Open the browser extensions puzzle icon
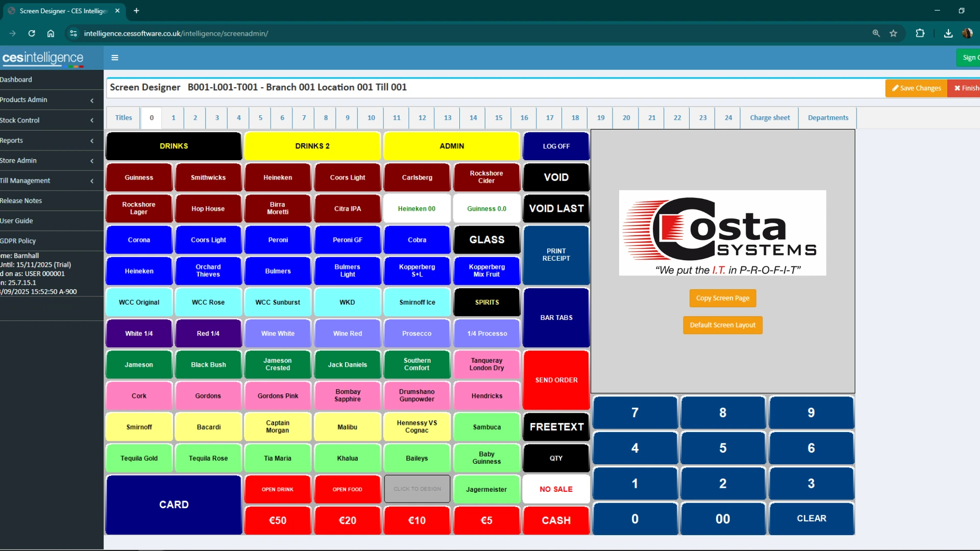 [x=920, y=33]
